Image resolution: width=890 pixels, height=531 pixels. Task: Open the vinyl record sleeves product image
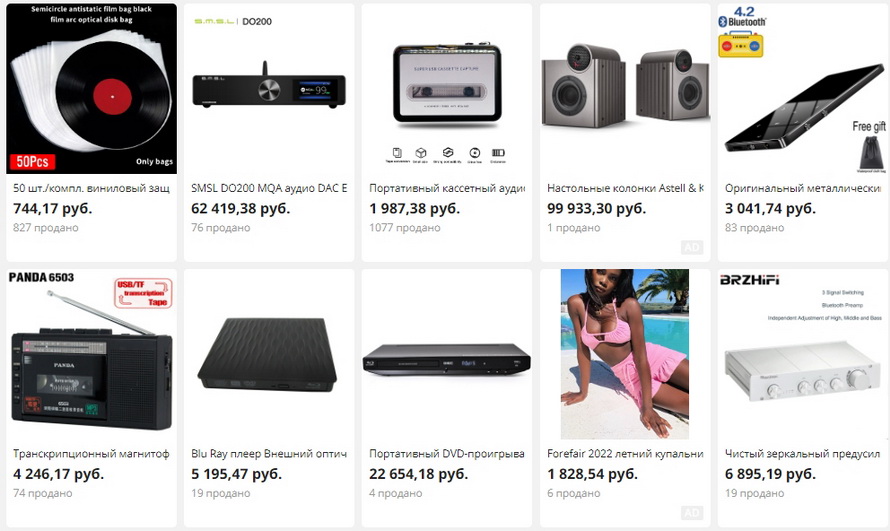tap(91, 88)
